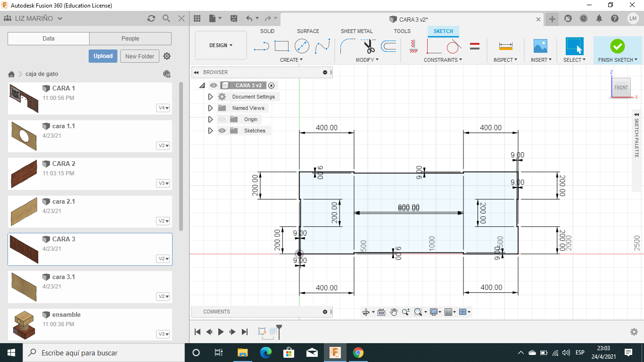644x362 pixels.
Task: Switch to the SHEET METAL tab
Action: pos(357,31)
